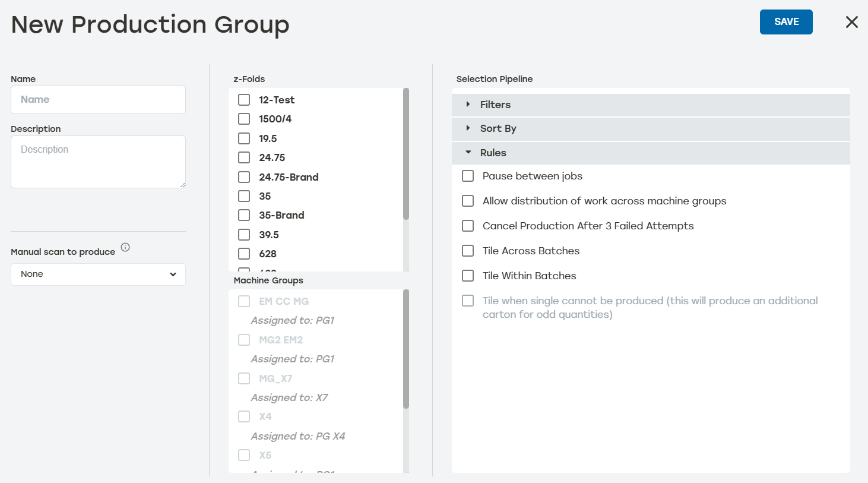Select the 628 z-Fold option

click(243, 254)
